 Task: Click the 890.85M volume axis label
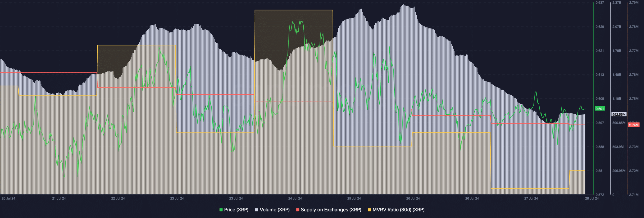(x=619, y=123)
